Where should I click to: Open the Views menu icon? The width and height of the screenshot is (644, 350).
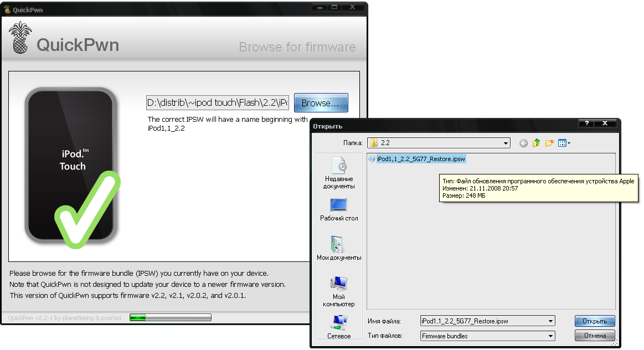point(564,143)
